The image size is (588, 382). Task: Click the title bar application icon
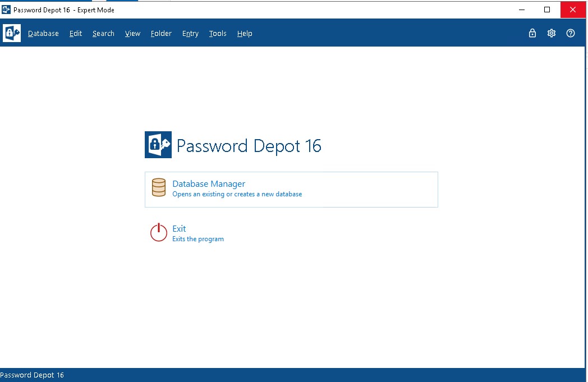6,10
